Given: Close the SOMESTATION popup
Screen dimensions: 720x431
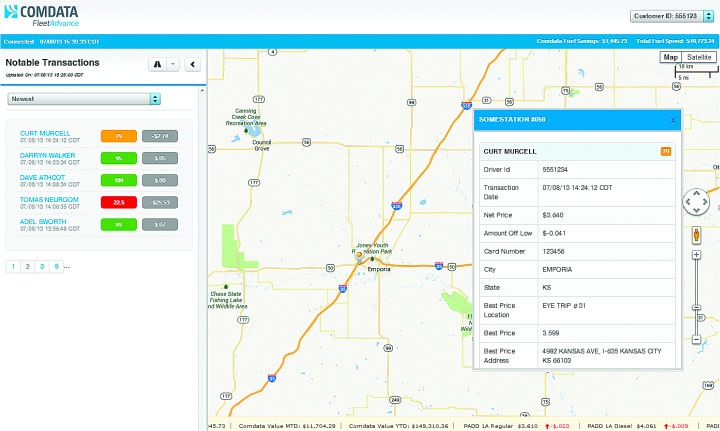Looking at the screenshot, I should point(673,120).
